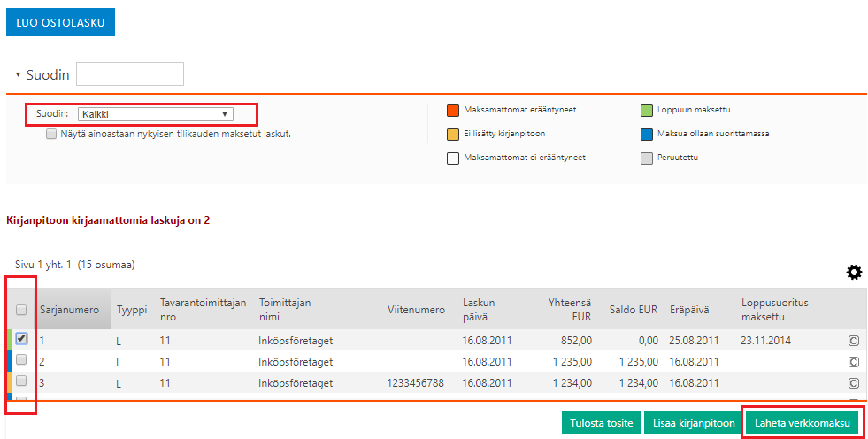Click the green Loppuun maksettu swatch

point(646,111)
